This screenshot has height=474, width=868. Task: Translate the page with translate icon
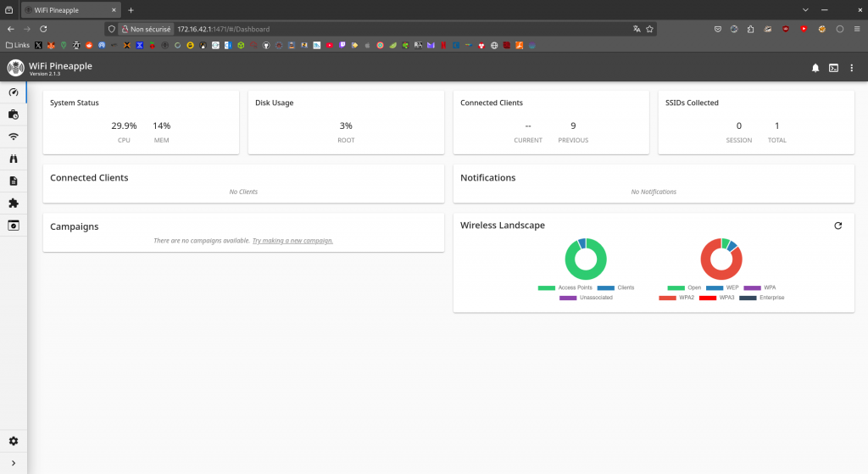637,30
